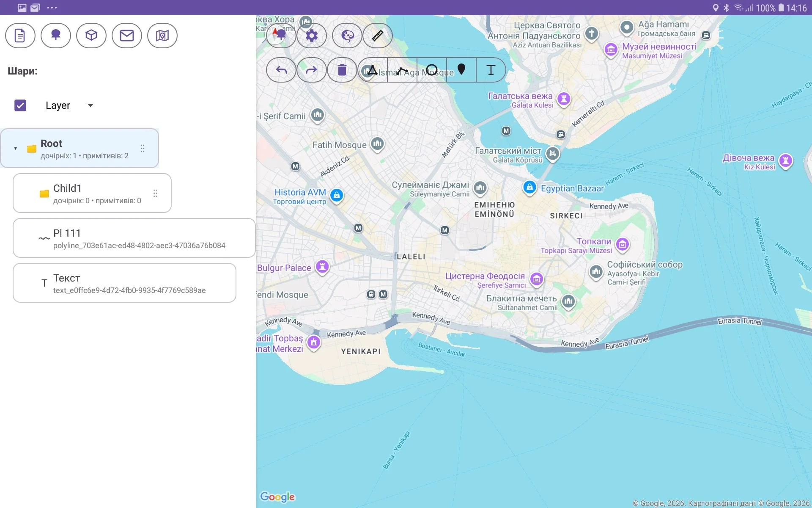Tap the status bar image notification icon
This screenshot has width=812, height=508.
tap(22, 8)
